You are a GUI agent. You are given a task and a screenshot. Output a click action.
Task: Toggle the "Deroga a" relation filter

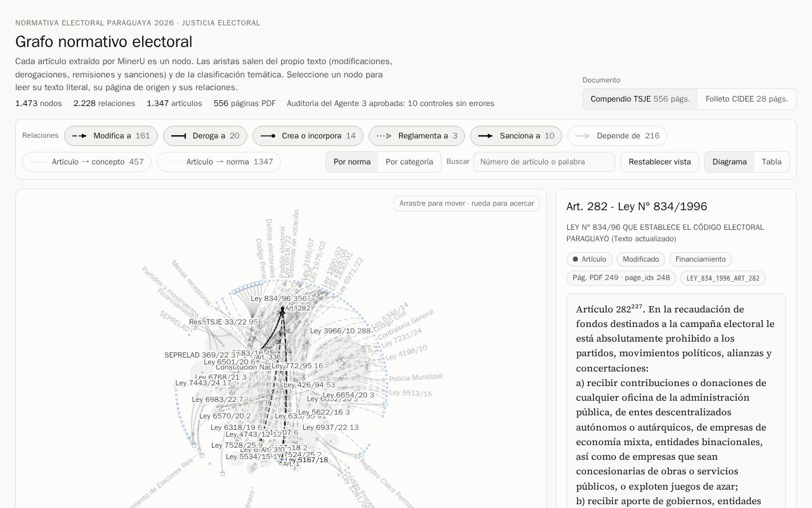[205, 136]
